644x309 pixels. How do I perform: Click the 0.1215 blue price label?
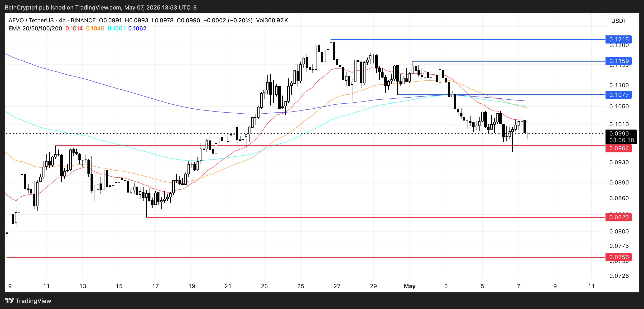(619, 39)
